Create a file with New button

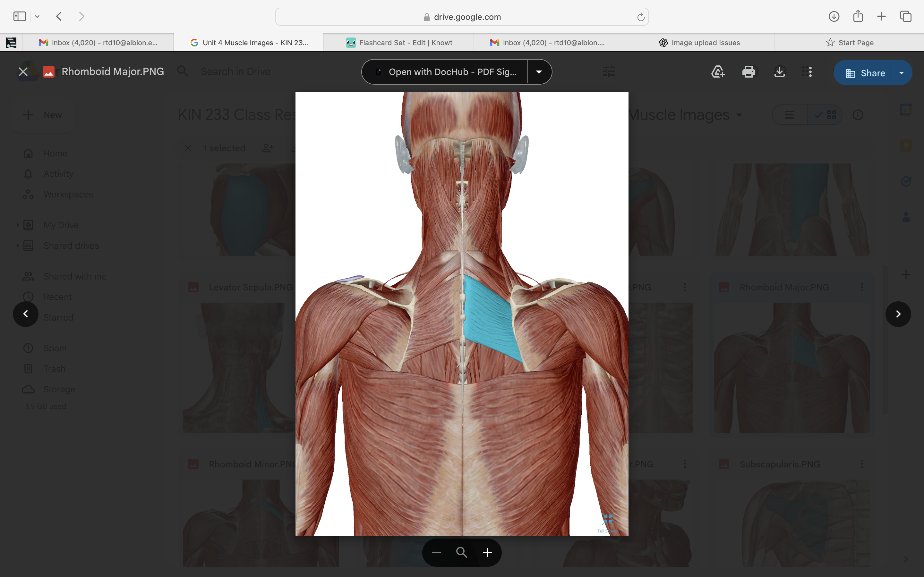(43, 114)
